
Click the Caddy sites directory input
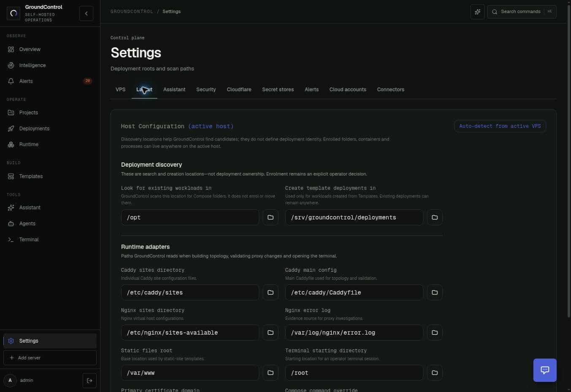click(x=190, y=292)
